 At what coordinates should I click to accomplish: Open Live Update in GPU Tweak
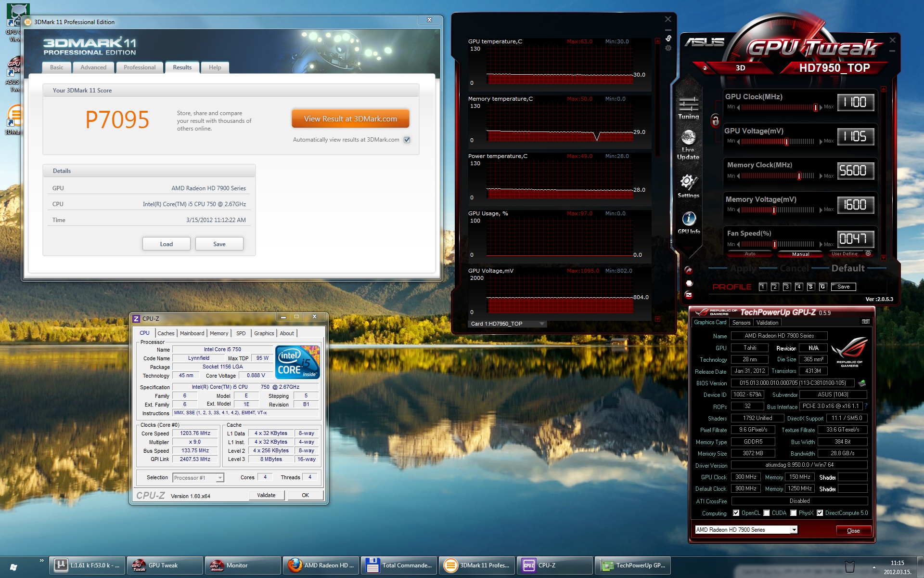tap(688, 145)
